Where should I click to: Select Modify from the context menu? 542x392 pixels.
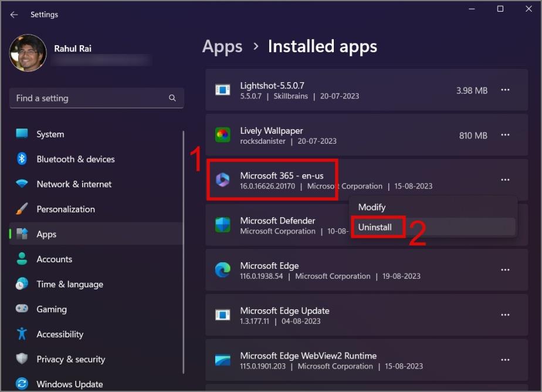pyautogui.click(x=433, y=207)
